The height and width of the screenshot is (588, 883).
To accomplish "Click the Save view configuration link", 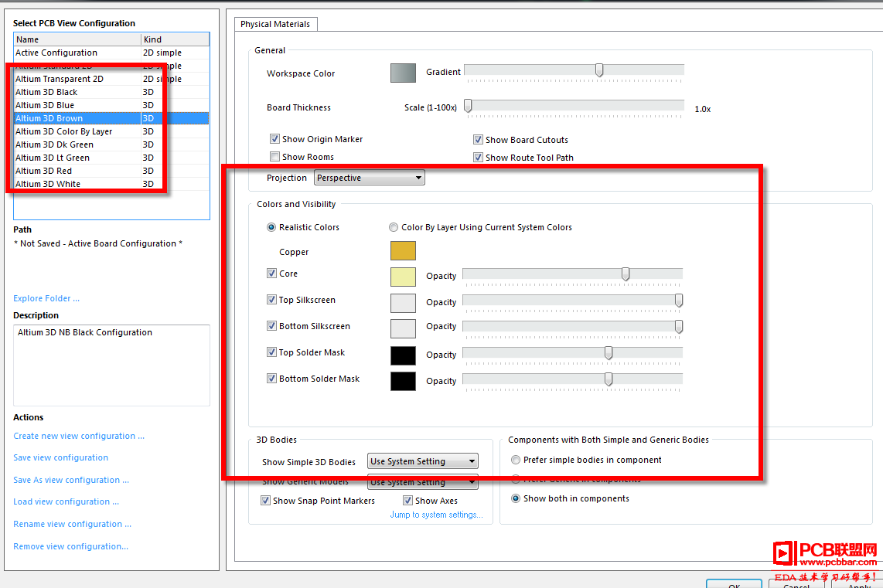I will [x=61, y=457].
